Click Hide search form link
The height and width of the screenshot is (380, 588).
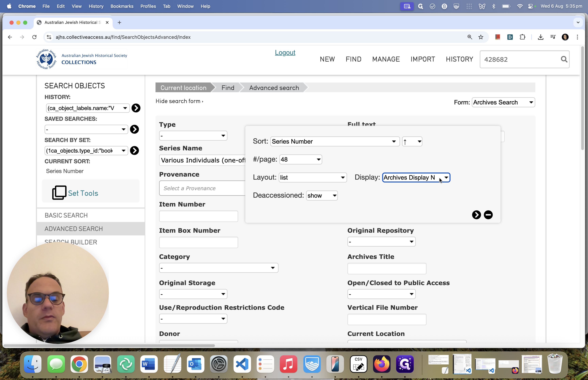179,101
